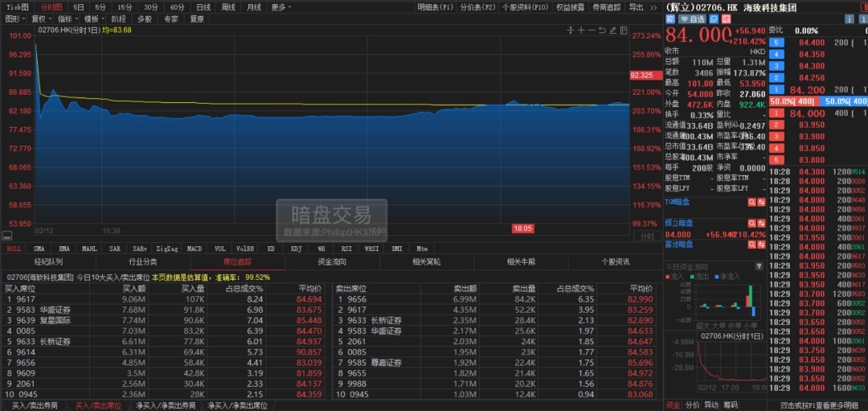The image size is (868, 411).
Task: Click the notes panel icon above chart
Action: coord(621,31)
